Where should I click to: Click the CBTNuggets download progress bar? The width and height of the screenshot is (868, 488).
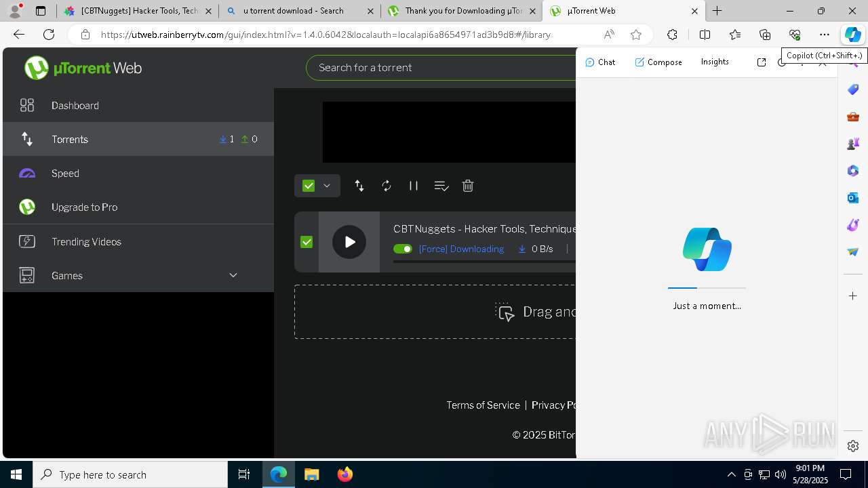pyautogui.click(x=484, y=262)
